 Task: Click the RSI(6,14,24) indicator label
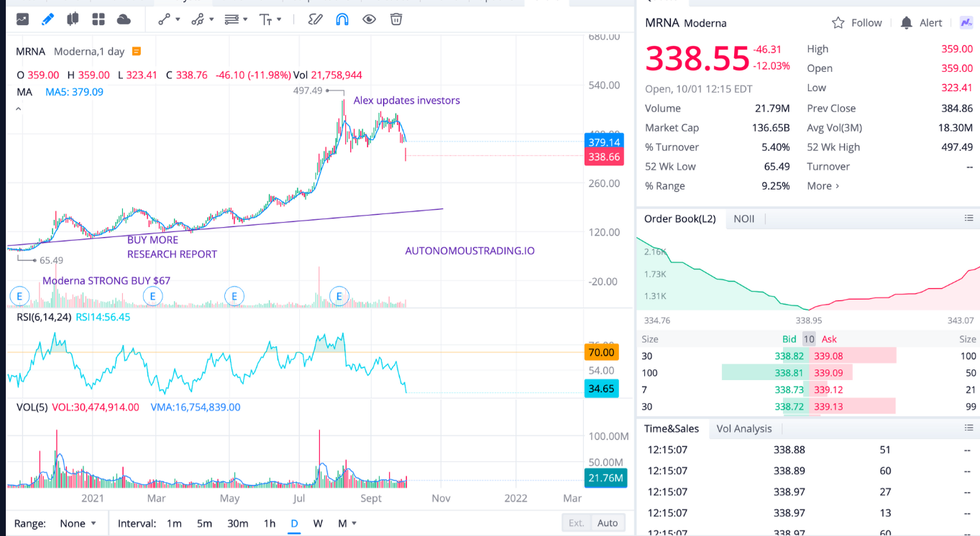click(44, 316)
